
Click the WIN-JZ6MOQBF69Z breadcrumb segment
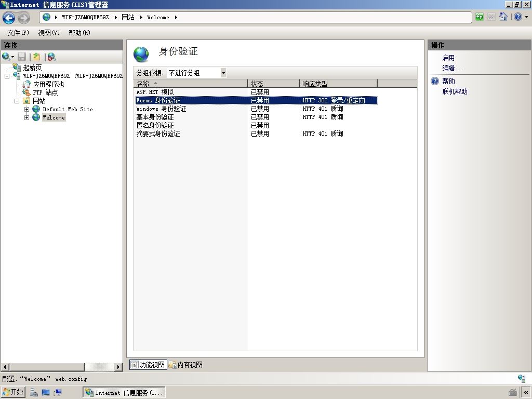pos(85,17)
